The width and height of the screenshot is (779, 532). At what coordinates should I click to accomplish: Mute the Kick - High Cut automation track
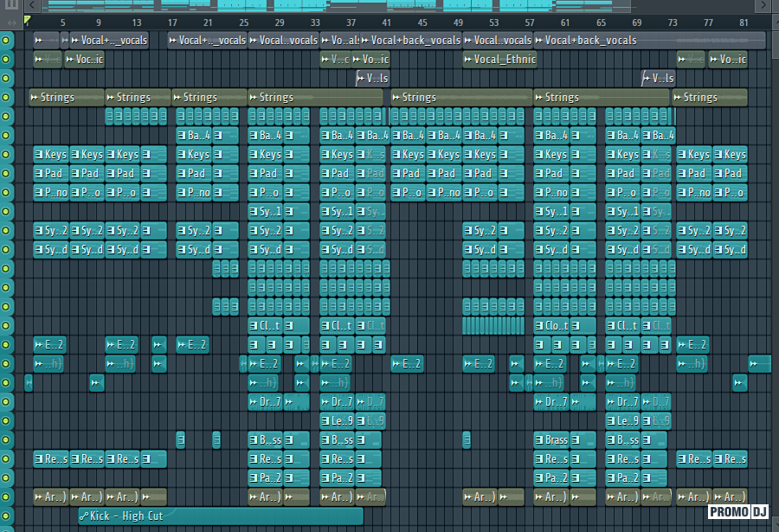[6, 516]
